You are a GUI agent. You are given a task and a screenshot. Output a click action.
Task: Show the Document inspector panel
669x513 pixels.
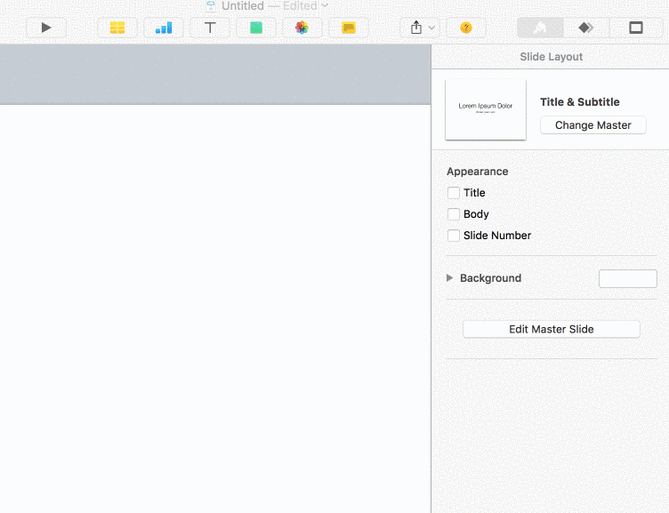[636, 28]
